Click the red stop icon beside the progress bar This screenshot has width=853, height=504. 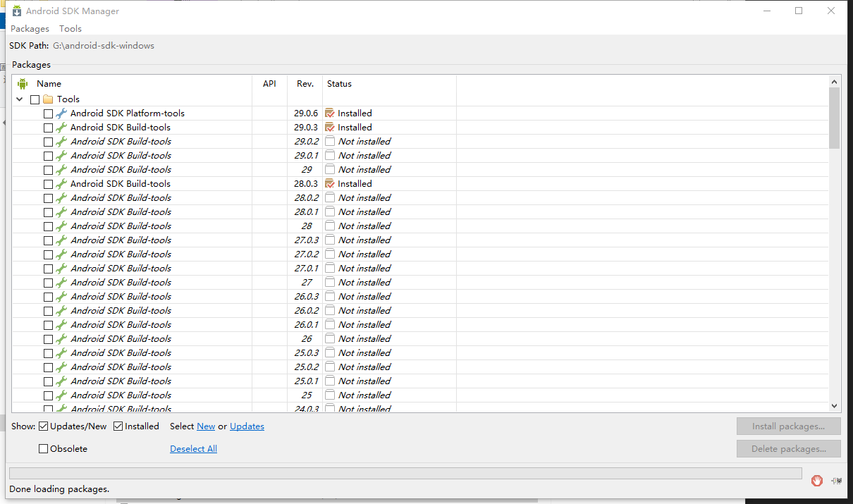pyautogui.click(x=817, y=481)
